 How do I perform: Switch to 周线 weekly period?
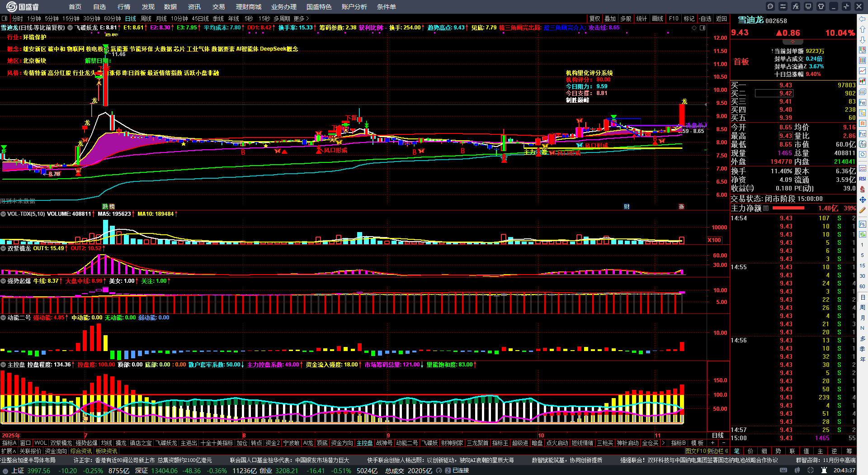click(146, 19)
